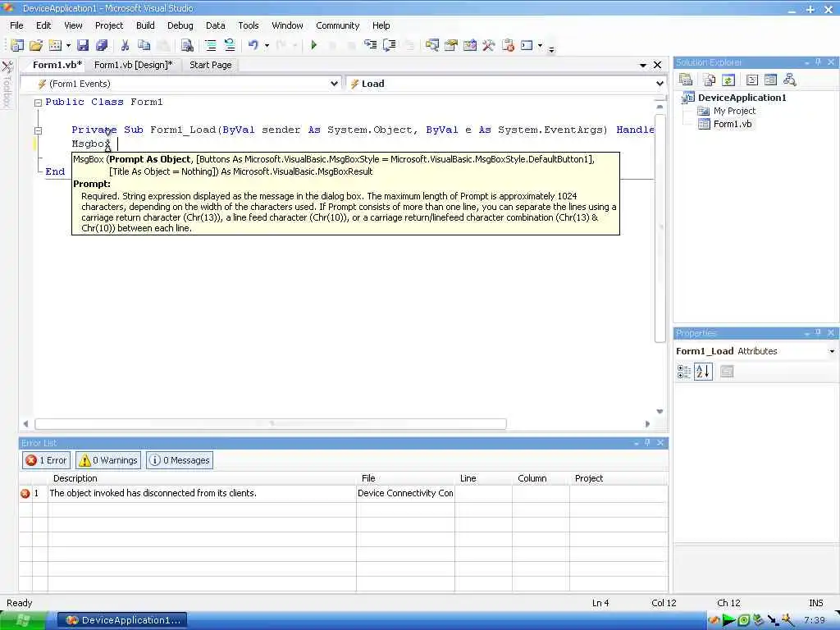Switch Properties to Alphabetical view
The width and height of the screenshot is (840, 630).
click(703, 372)
